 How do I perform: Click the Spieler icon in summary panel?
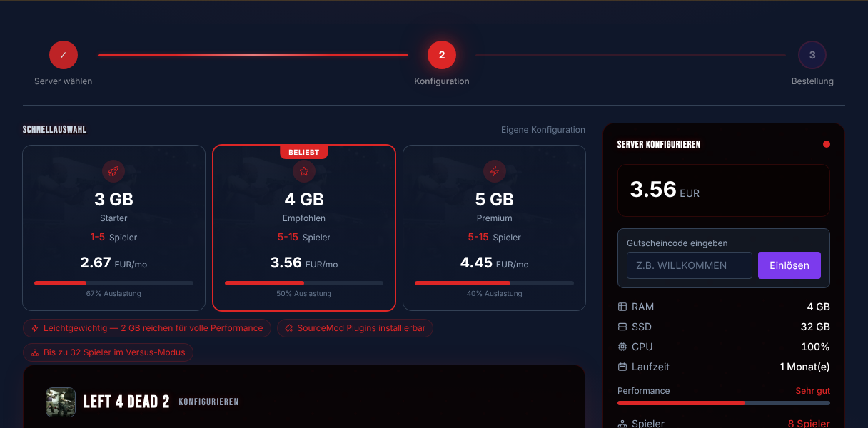click(622, 424)
